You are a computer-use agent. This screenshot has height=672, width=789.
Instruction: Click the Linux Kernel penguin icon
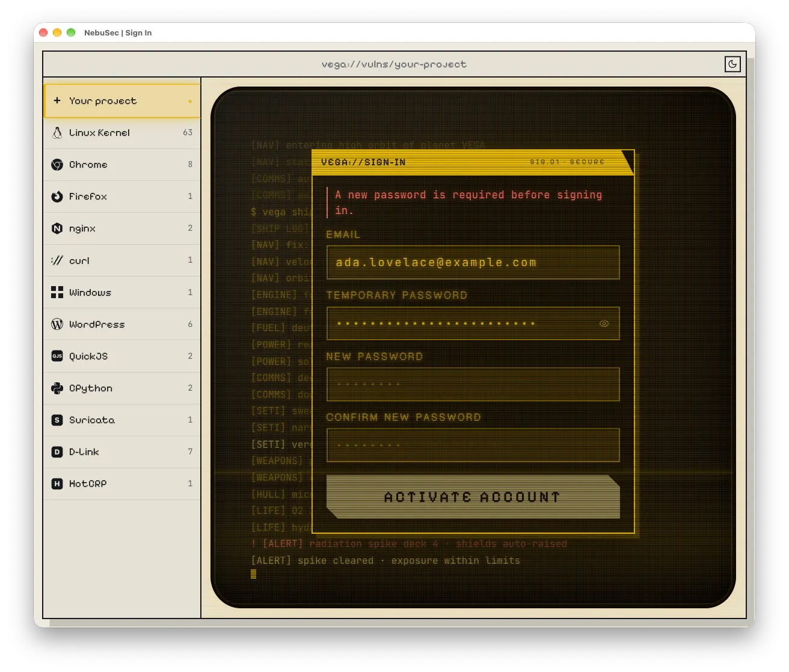pyautogui.click(x=57, y=133)
